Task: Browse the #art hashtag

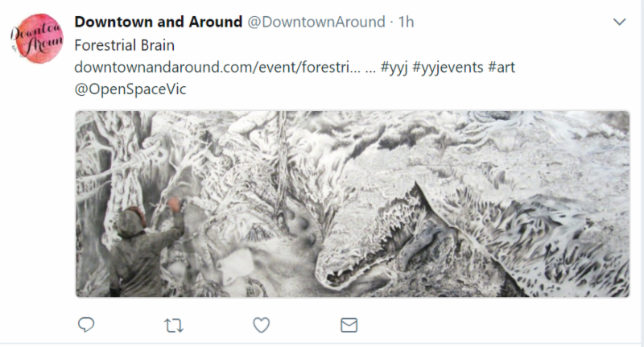Action: pyautogui.click(x=502, y=68)
